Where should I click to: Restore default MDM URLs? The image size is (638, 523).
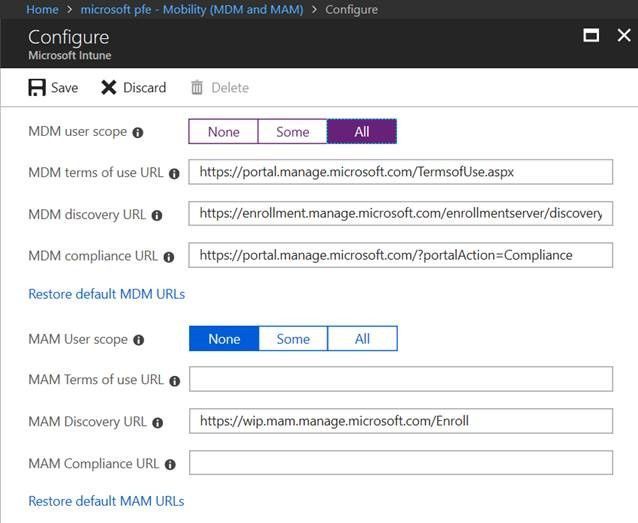click(107, 294)
